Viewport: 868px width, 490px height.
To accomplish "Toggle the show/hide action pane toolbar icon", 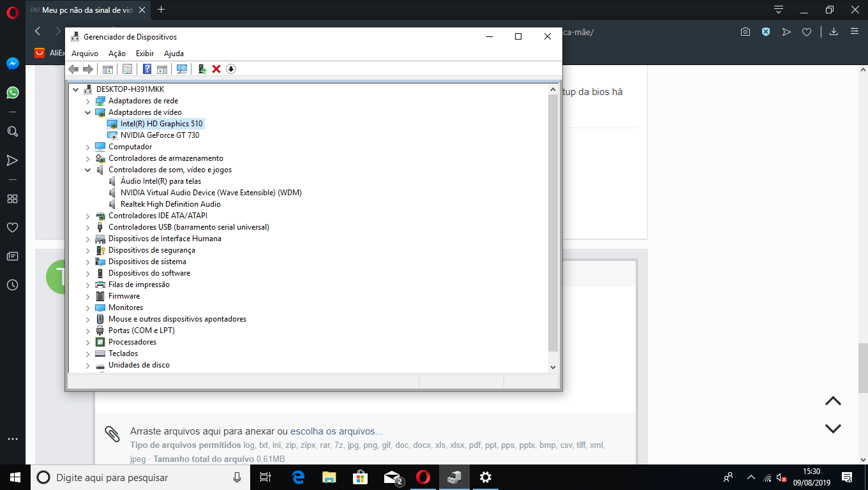I will point(162,69).
